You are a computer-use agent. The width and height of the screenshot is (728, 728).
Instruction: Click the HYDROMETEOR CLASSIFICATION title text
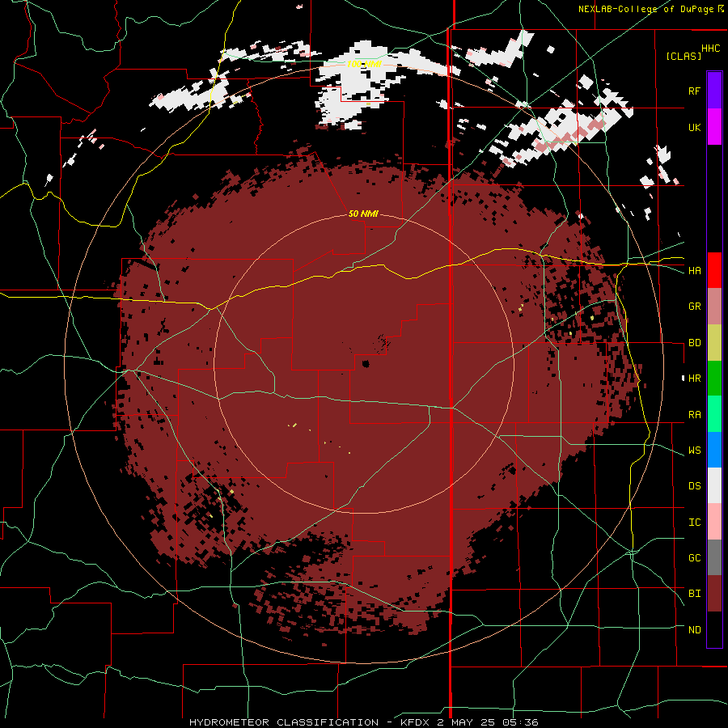point(283,722)
